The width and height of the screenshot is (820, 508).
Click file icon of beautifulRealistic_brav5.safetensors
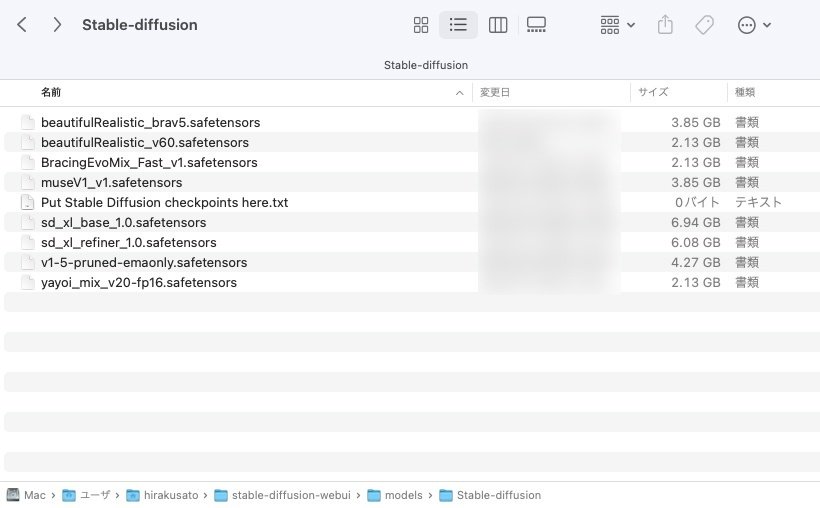point(28,122)
